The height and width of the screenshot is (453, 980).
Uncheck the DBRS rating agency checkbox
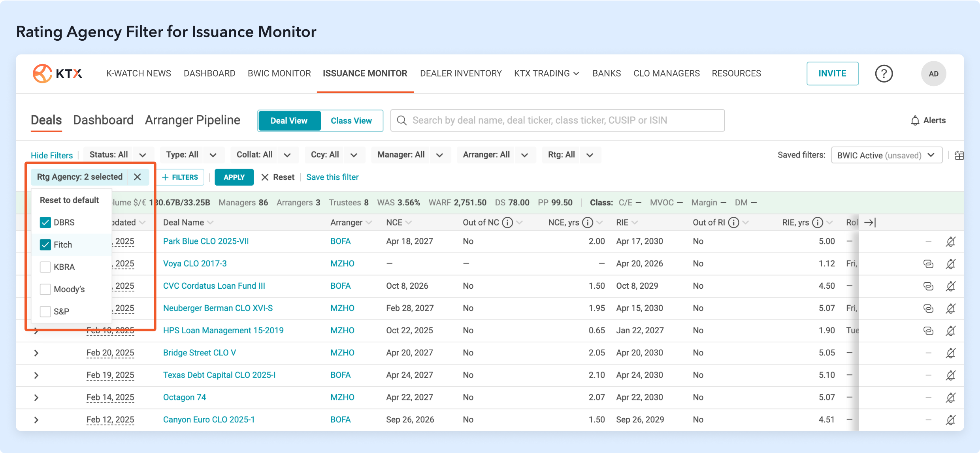(x=45, y=222)
